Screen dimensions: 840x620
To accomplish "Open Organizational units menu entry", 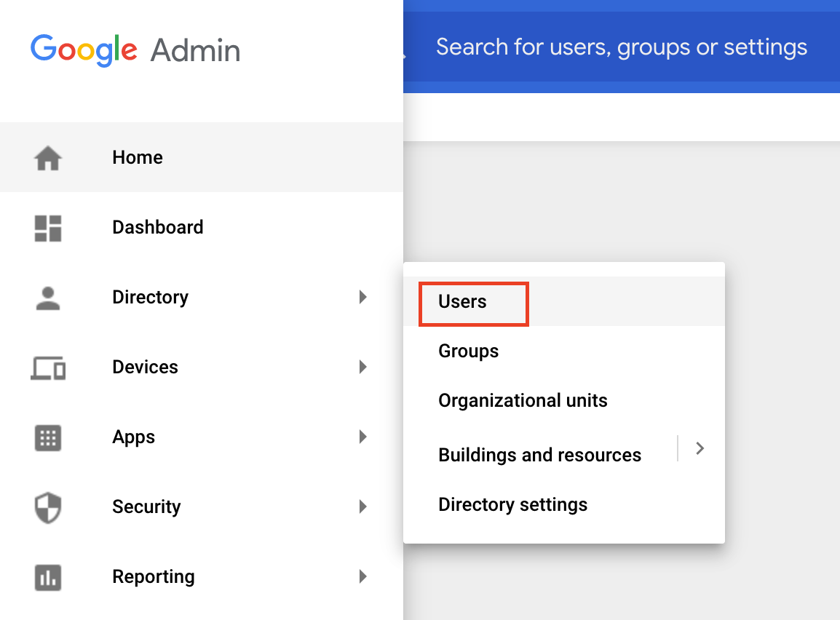I will (523, 401).
